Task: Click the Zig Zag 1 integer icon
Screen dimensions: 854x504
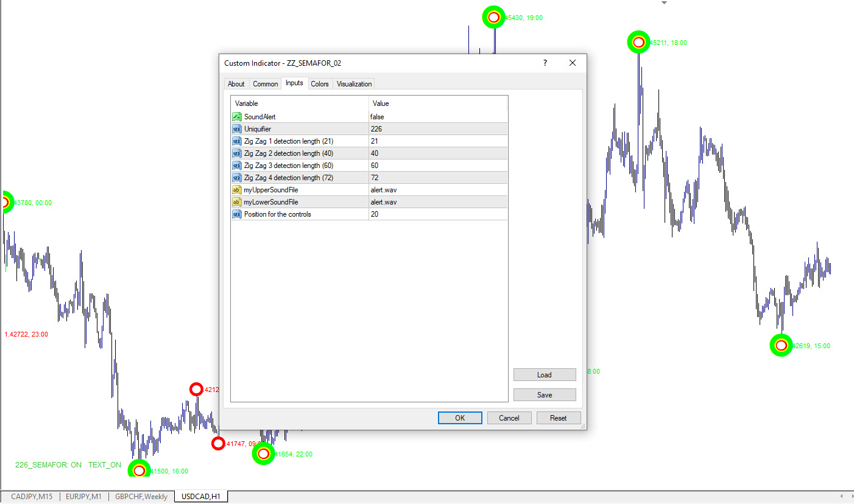Action: pos(237,141)
